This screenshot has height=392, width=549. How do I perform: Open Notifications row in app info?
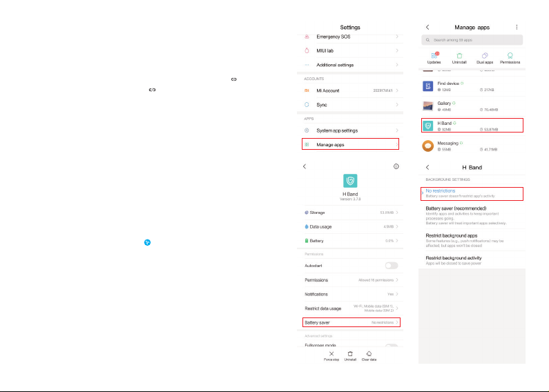click(350, 294)
